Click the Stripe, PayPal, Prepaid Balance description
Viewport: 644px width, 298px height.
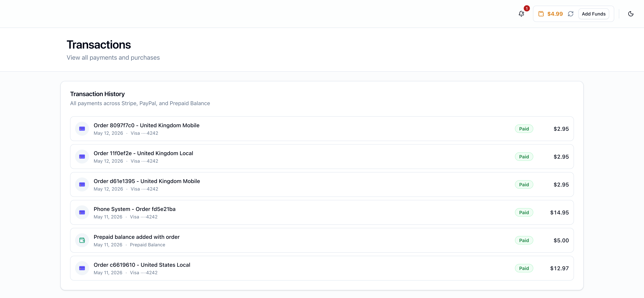click(140, 103)
